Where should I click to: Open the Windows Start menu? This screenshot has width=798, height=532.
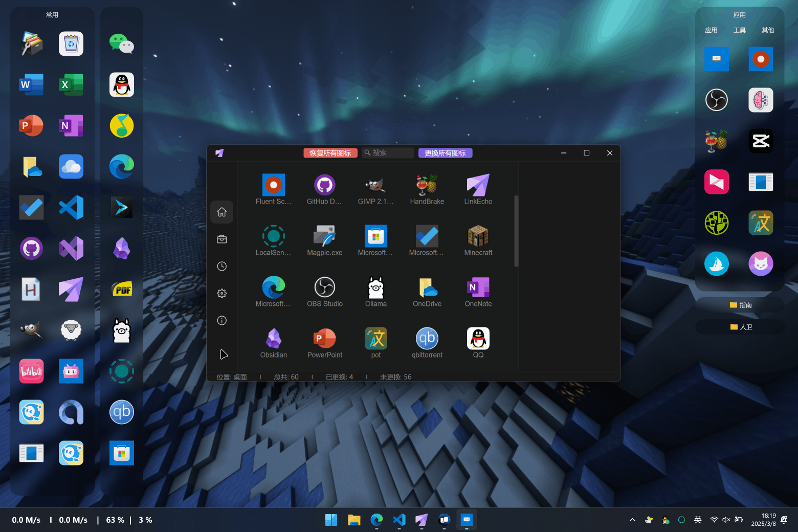[331, 520]
